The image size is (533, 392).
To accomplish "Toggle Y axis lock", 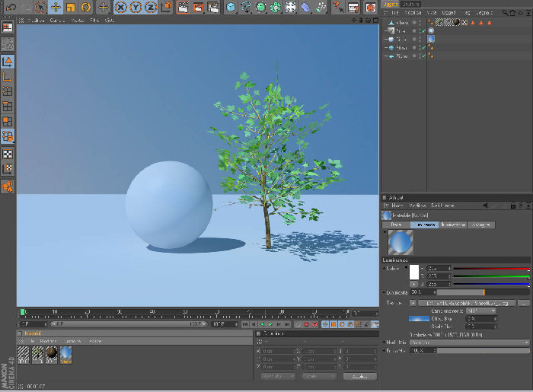I will click(x=136, y=7).
